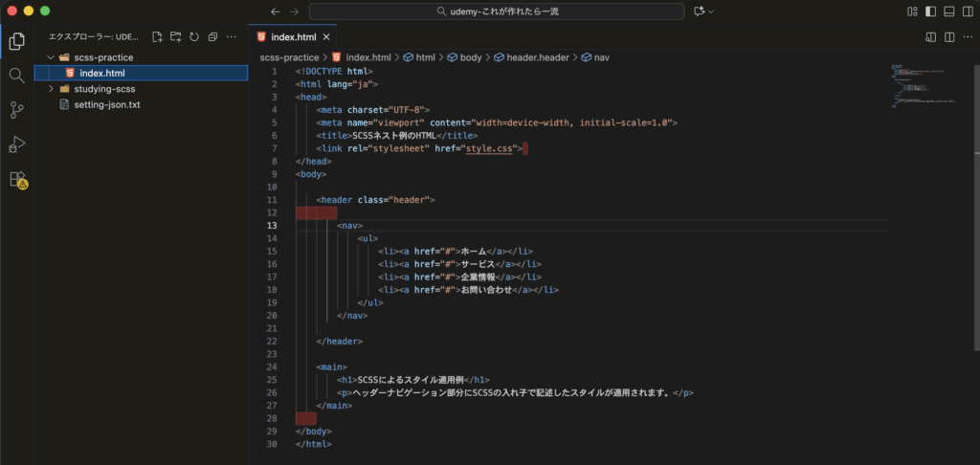Expand the studying-scss folder
980x465 pixels.
click(51, 89)
